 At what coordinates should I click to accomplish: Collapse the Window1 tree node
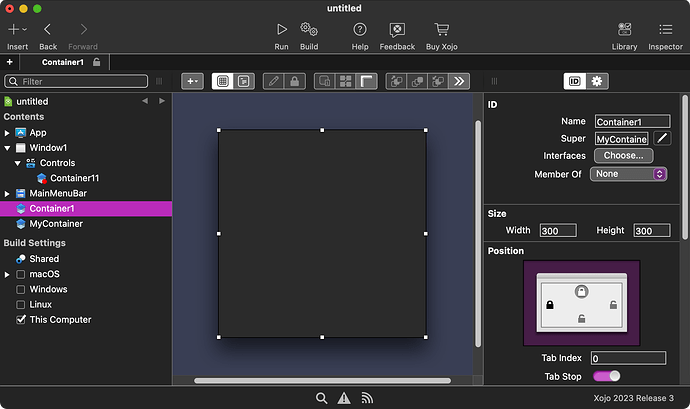click(8, 148)
